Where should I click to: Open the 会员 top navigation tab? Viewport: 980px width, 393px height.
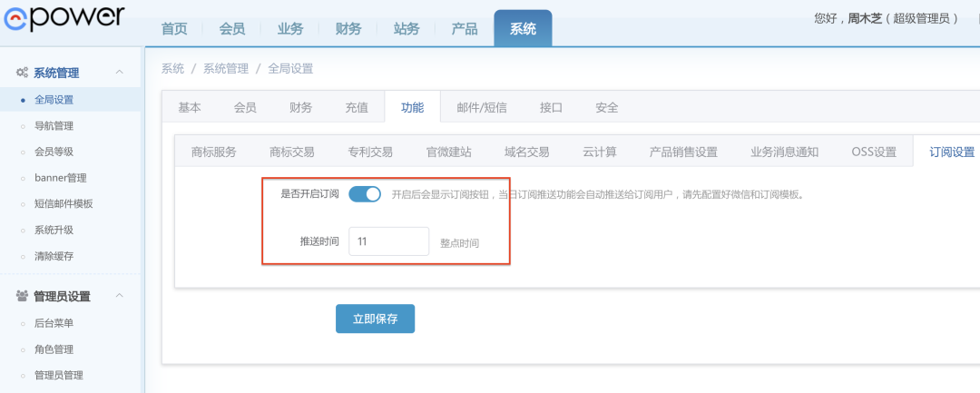pos(232,28)
